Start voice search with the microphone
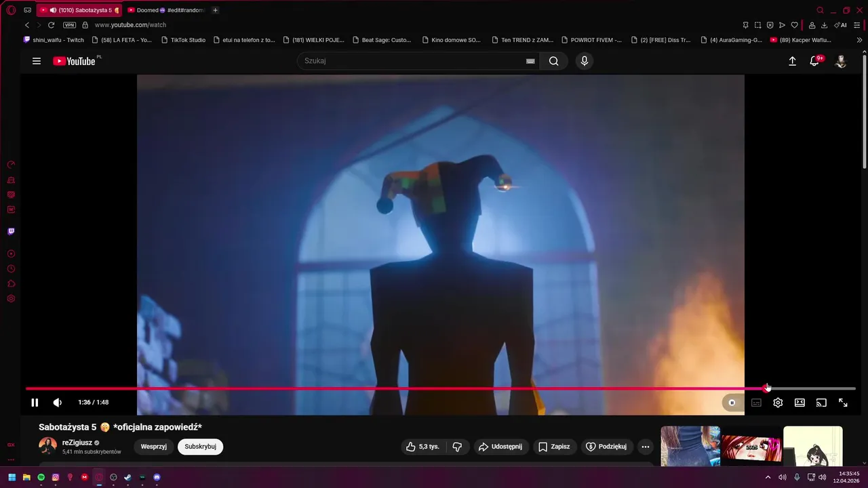The width and height of the screenshot is (868, 488). tap(585, 61)
